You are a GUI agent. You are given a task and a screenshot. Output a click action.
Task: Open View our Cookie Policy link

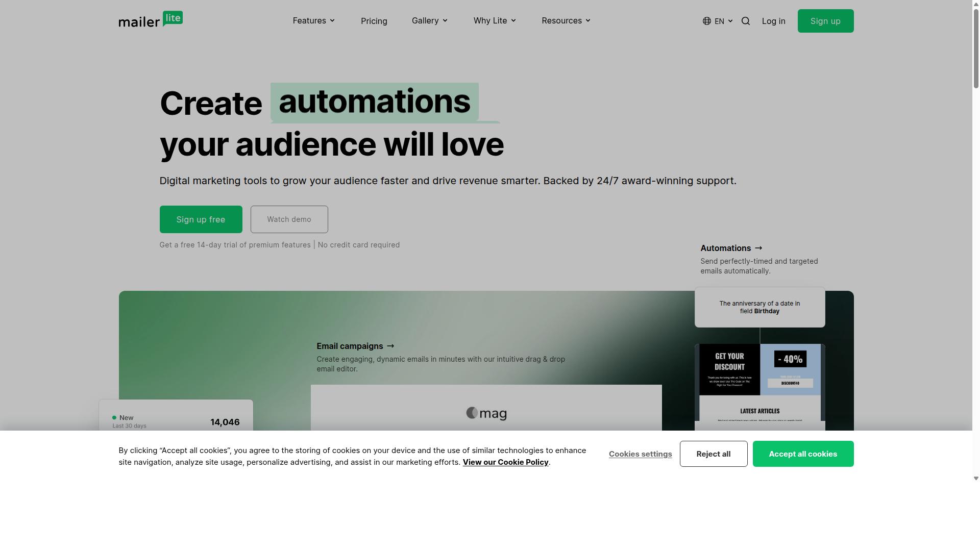pyautogui.click(x=505, y=462)
